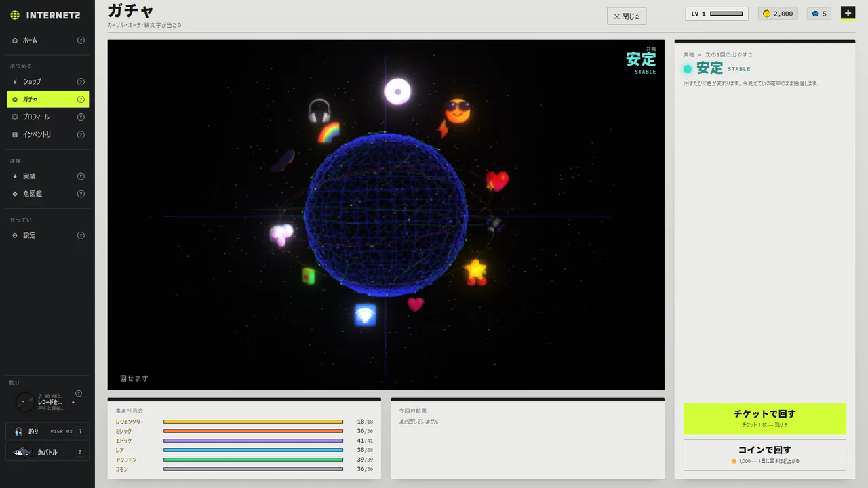Close the gacha with 閉じる button
This screenshot has height=488, width=868.
click(627, 16)
